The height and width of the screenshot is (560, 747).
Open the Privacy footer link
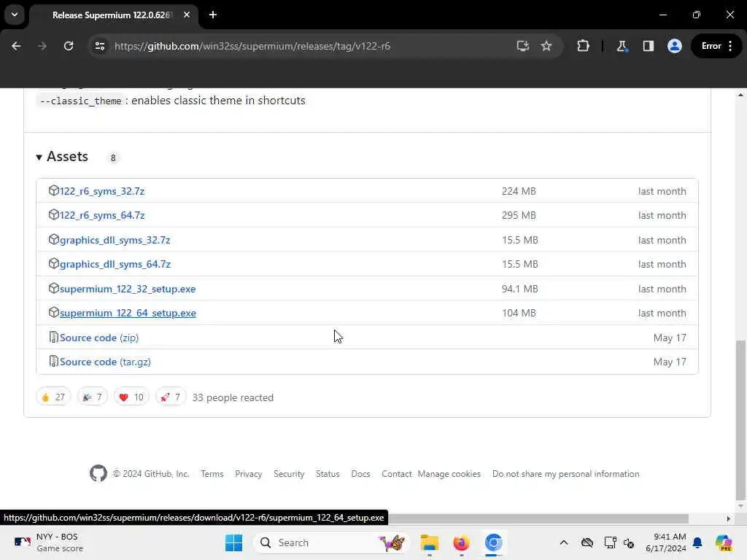pyautogui.click(x=249, y=474)
